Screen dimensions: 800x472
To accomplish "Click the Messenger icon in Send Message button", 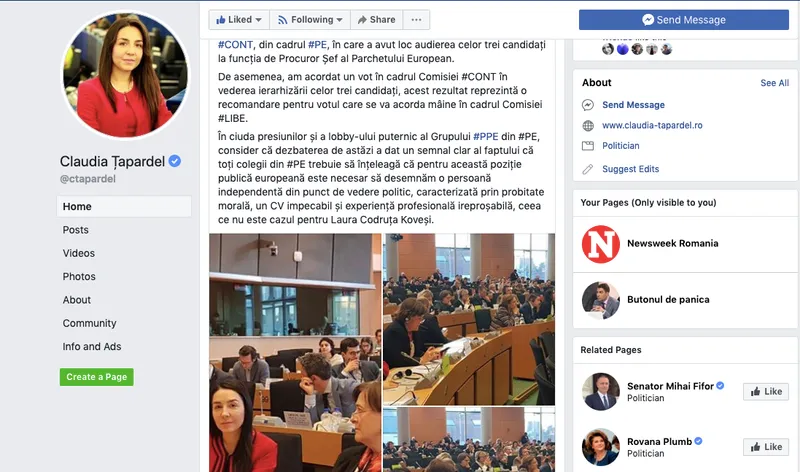I will tap(648, 20).
